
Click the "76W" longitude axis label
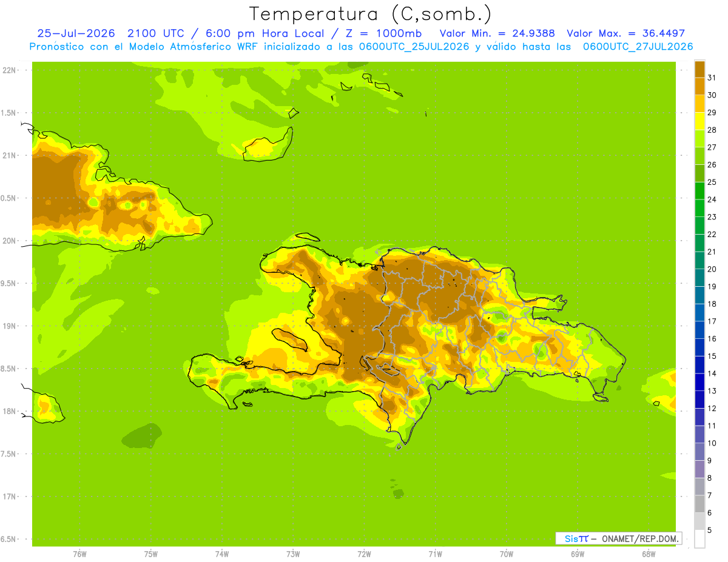[x=79, y=554]
